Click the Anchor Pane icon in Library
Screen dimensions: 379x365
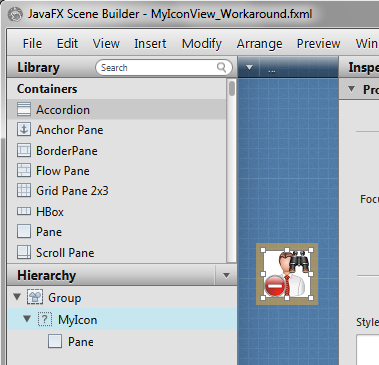click(x=24, y=130)
